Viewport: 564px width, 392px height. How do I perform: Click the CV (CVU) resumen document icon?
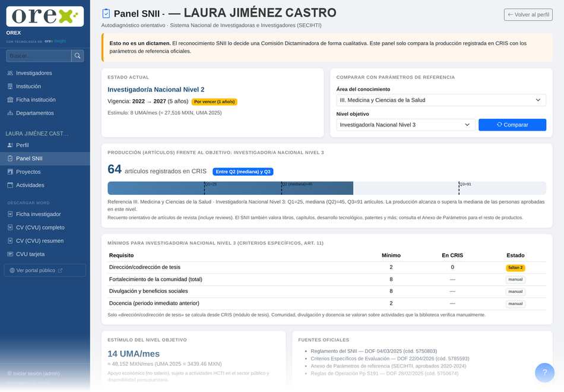tap(10, 241)
